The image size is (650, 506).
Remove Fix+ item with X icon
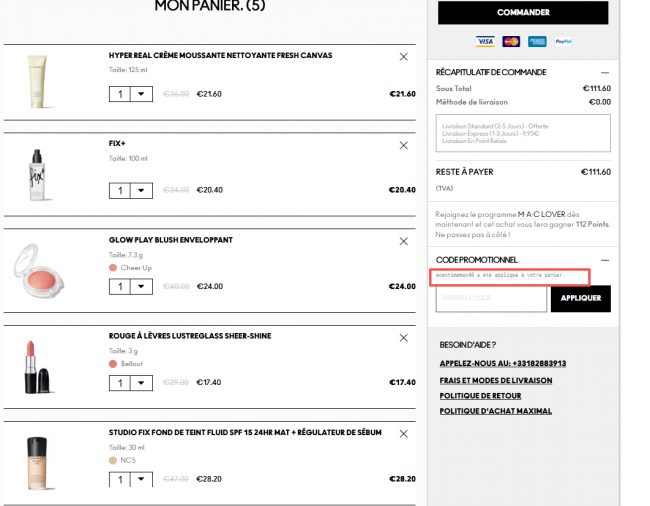pyautogui.click(x=404, y=145)
